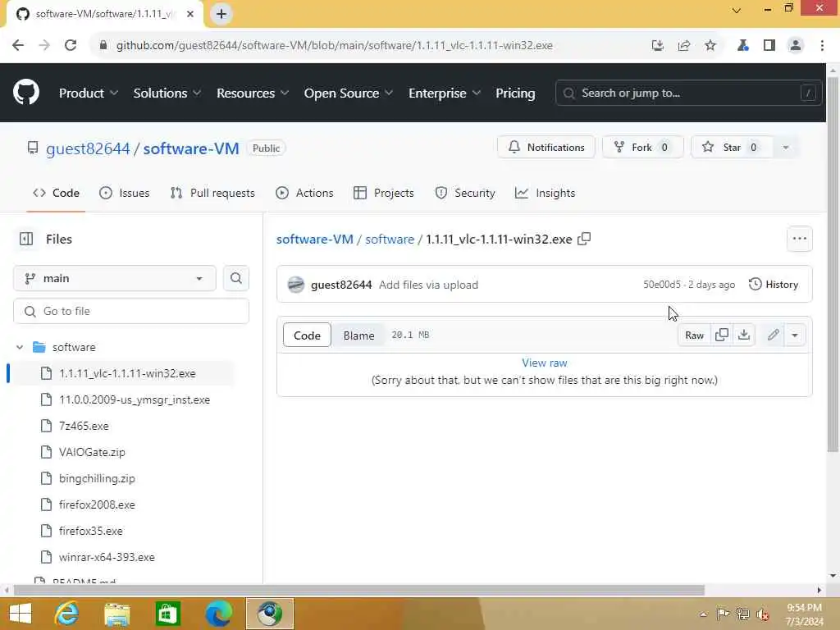Open the edit options dropdown arrow
Image resolution: width=840 pixels, height=630 pixels.
coord(795,336)
